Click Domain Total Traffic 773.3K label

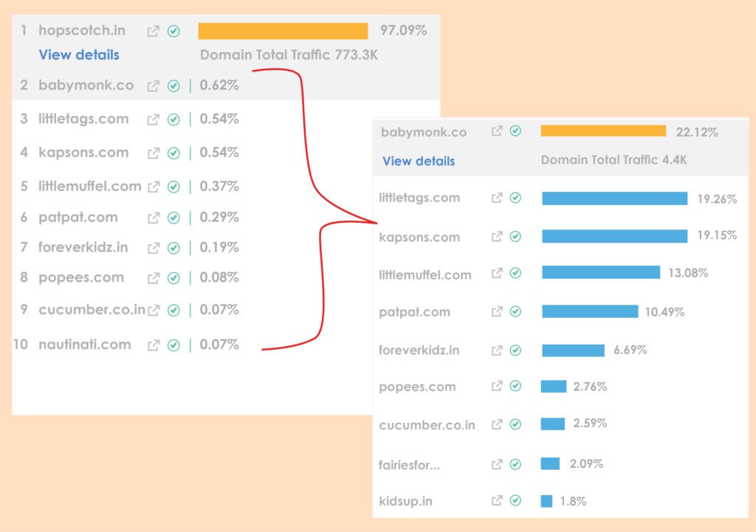289,55
